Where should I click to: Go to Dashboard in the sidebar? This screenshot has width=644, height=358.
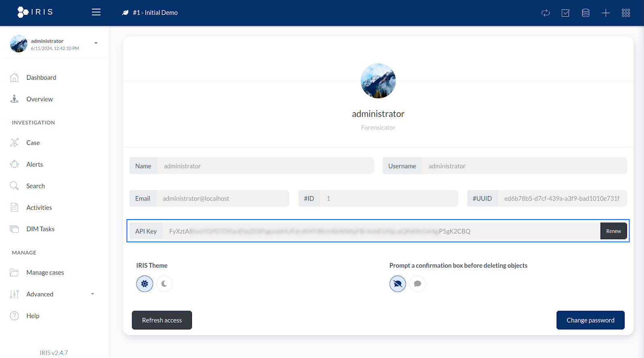click(x=41, y=78)
